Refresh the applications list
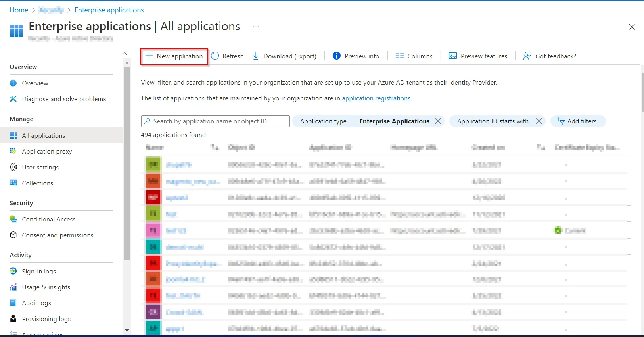The width and height of the screenshot is (644, 337). coord(227,56)
